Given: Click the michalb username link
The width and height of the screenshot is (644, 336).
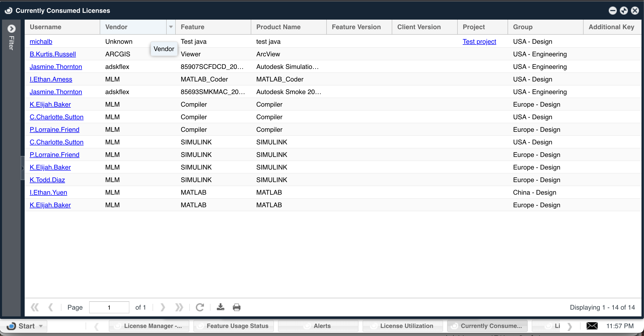Looking at the screenshot, I should click(41, 41).
